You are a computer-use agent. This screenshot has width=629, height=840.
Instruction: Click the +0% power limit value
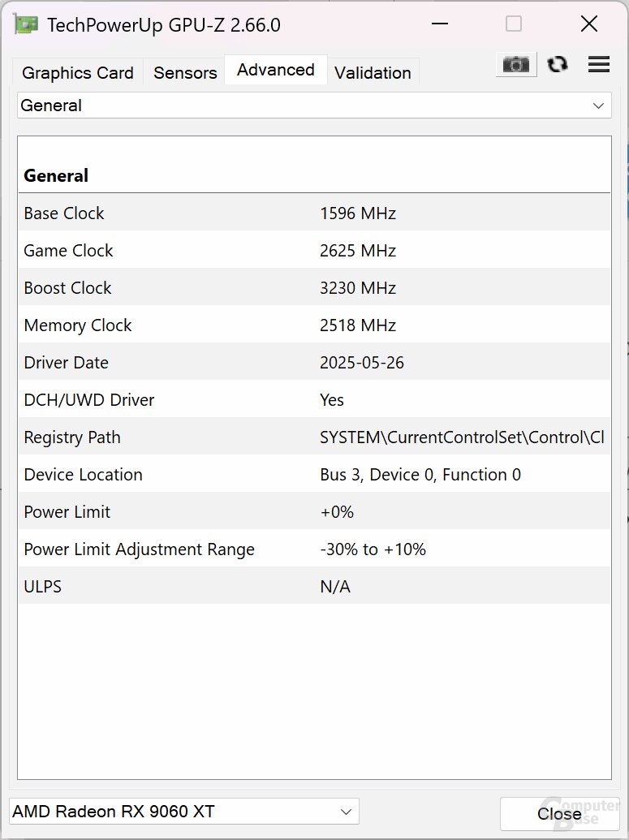coord(337,512)
